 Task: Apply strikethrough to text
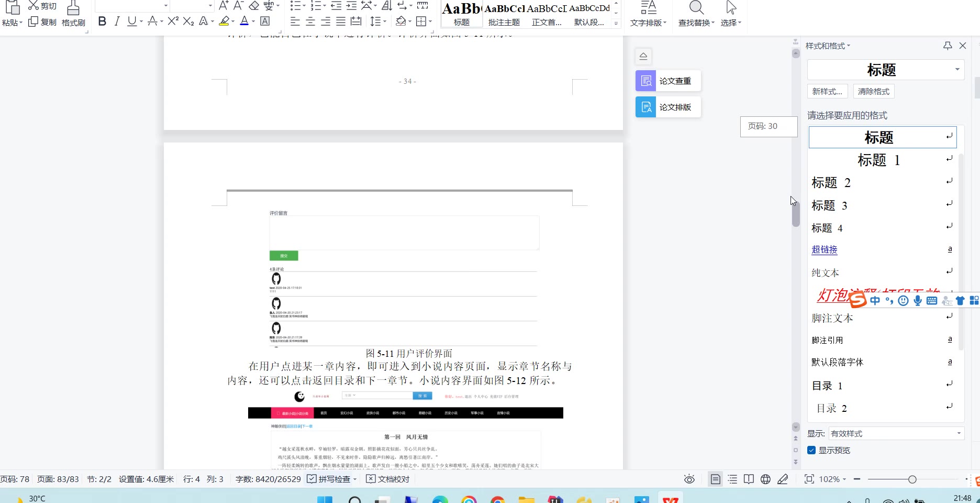tap(152, 21)
